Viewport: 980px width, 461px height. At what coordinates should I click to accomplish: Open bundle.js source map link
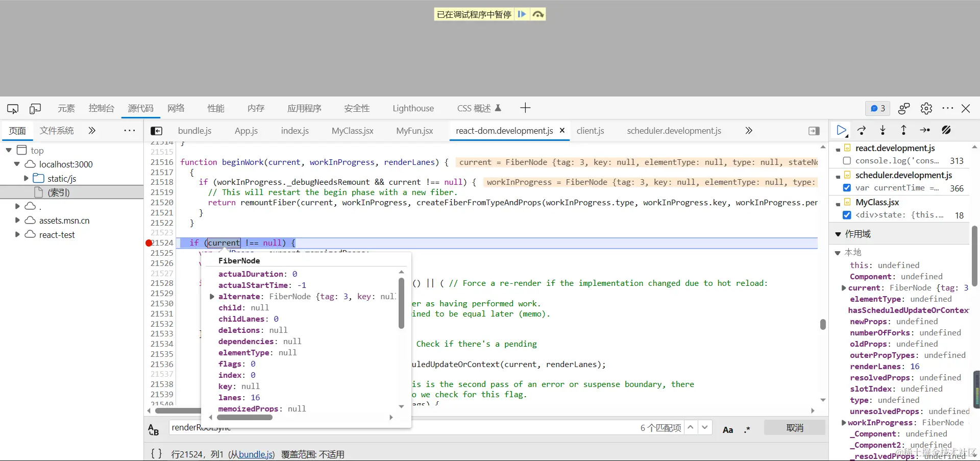pos(256,454)
